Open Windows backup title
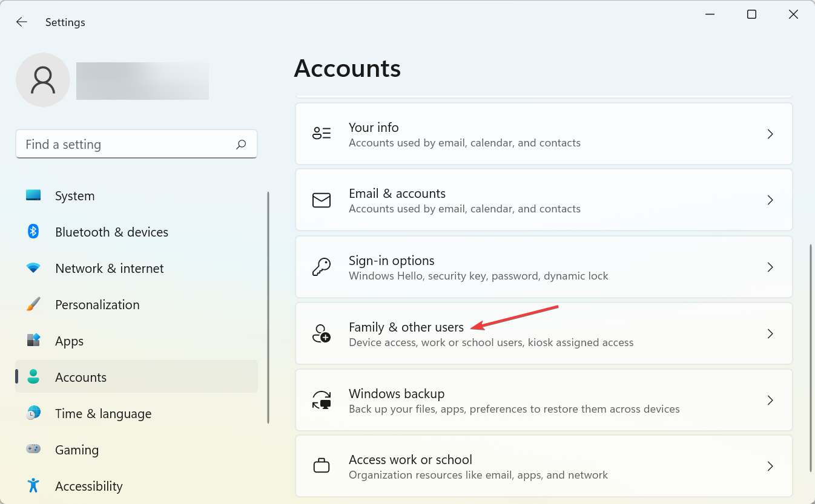The width and height of the screenshot is (815, 504). point(397,394)
